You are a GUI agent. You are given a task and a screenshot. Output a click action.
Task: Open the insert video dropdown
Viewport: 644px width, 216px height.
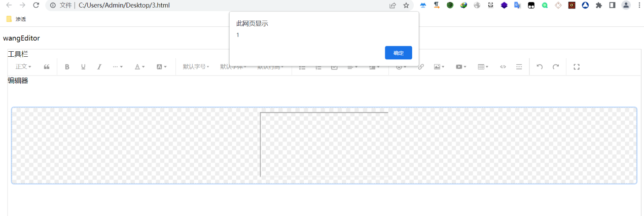(461, 66)
